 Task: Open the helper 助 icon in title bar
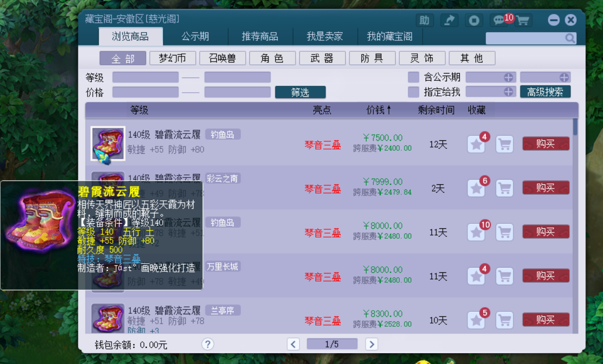click(x=425, y=20)
